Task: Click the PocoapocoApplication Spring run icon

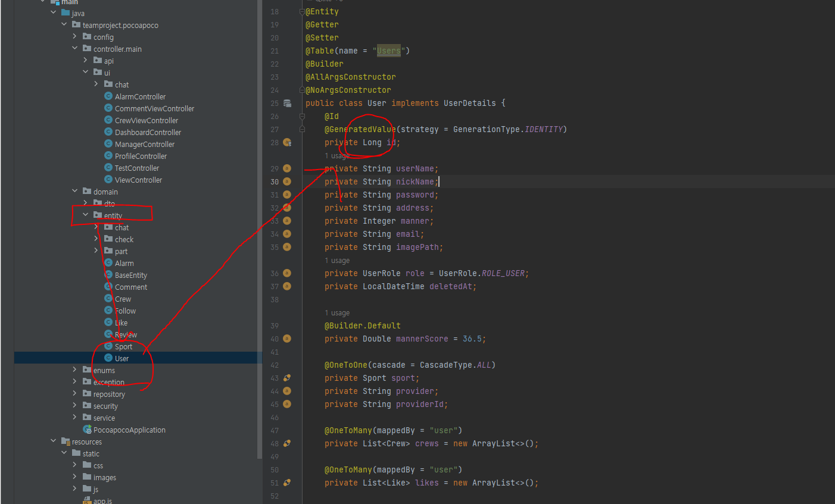Action: coord(87,429)
